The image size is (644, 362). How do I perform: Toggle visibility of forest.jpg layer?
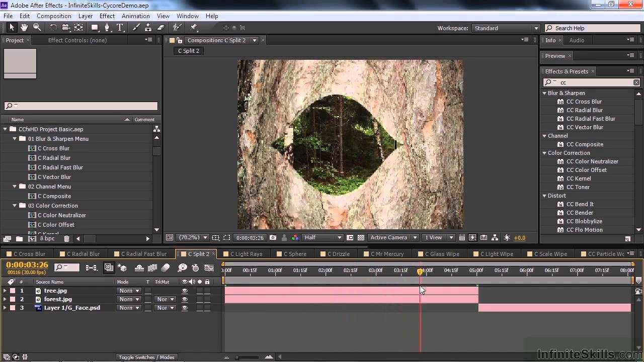185,299
